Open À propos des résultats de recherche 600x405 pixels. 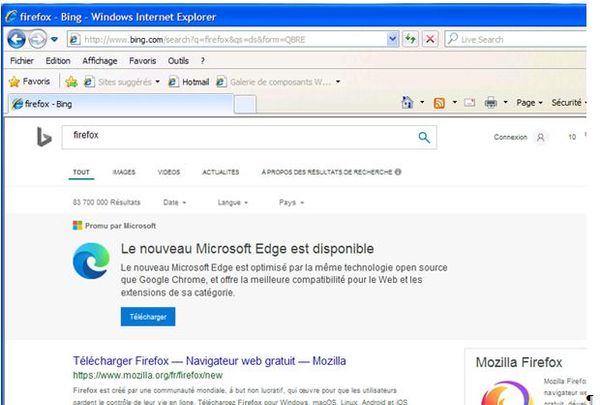[x=327, y=172]
